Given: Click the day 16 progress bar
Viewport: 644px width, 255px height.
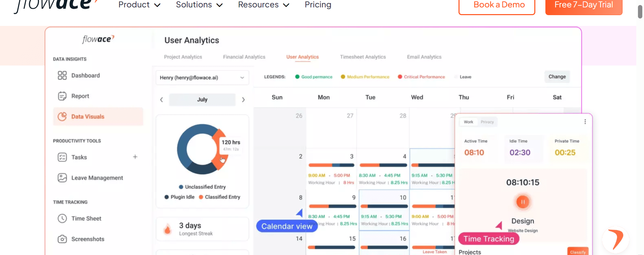Looking at the screenshot, I should click(x=384, y=247).
